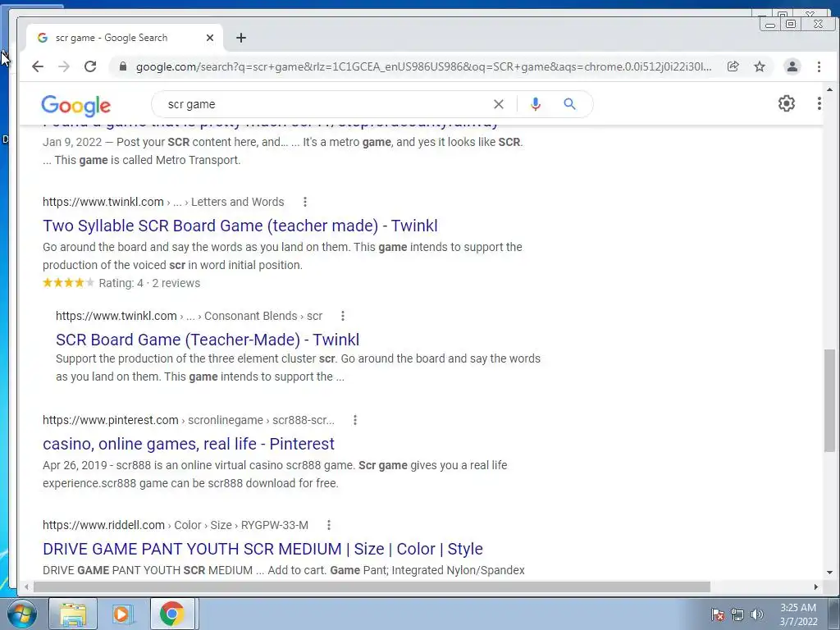Switch to the 'scr game - Google Search' tab
The image size is (840, 630).
pos(125,38)
